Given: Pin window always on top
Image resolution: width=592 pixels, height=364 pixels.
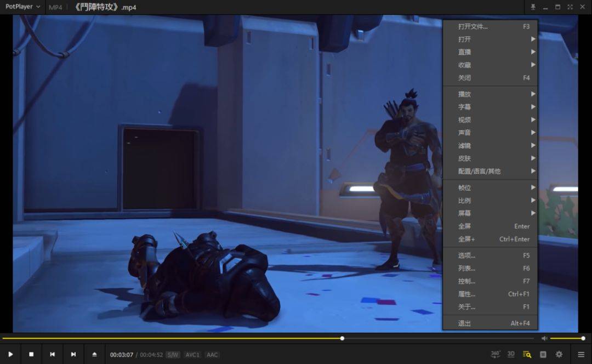Looking at the screenshot, I should (533, 7).
